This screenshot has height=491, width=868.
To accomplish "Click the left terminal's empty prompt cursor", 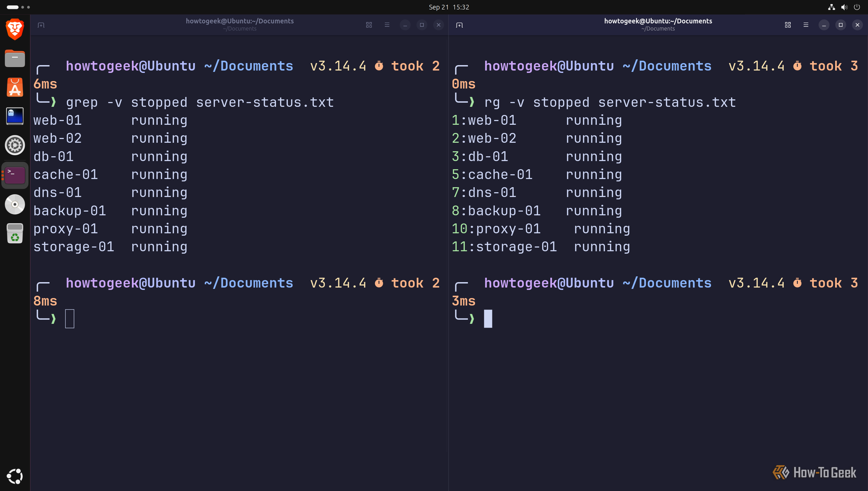I will tap(70, 319).
